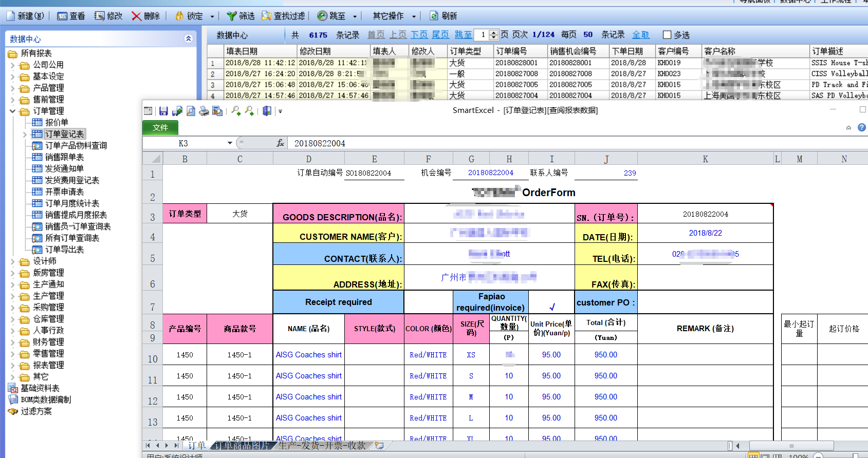Open the 其它操作 dropdown menu

point(394,16)
